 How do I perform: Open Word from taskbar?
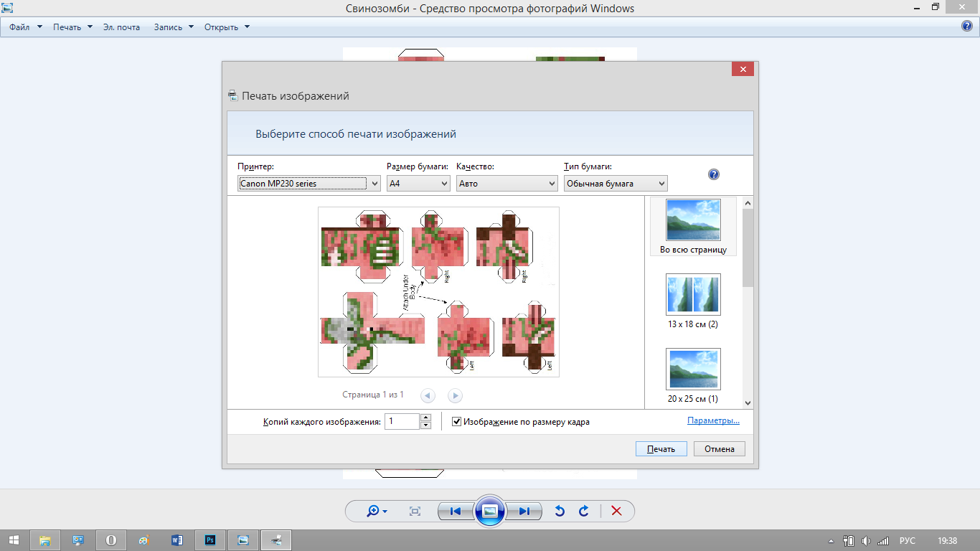(177, 540)
